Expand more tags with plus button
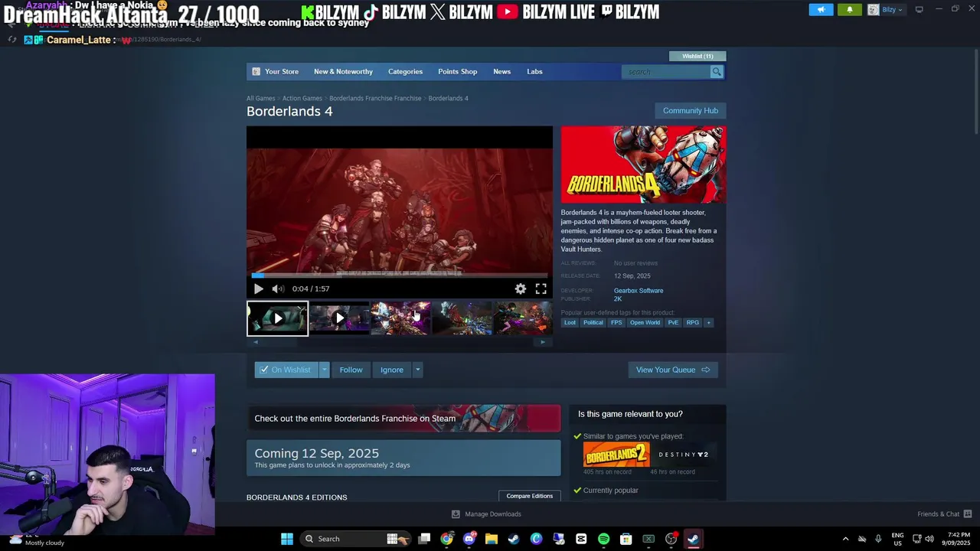 tap(708, 323)
